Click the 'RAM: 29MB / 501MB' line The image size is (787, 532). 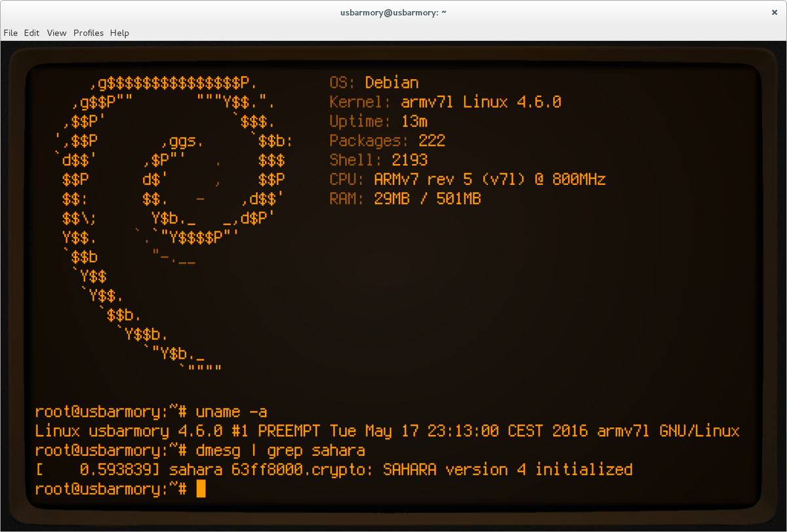coord(405,199)
